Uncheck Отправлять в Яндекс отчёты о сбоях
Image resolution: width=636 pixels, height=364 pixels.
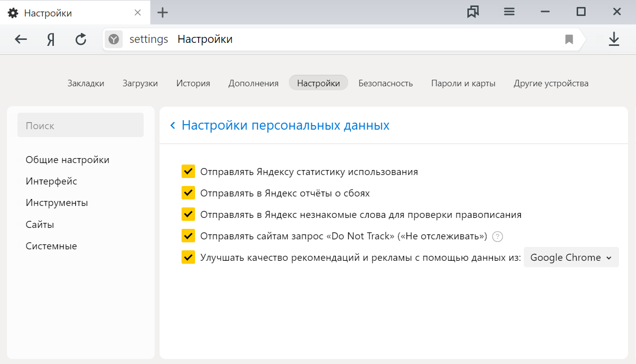(x=188, y=193)
